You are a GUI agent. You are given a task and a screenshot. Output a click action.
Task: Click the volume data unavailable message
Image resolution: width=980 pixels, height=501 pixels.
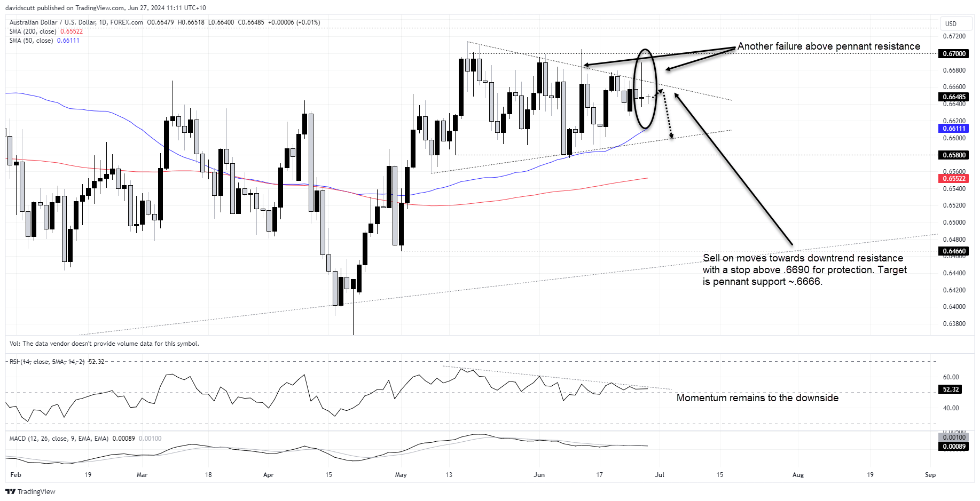click(x=104, y=344)
